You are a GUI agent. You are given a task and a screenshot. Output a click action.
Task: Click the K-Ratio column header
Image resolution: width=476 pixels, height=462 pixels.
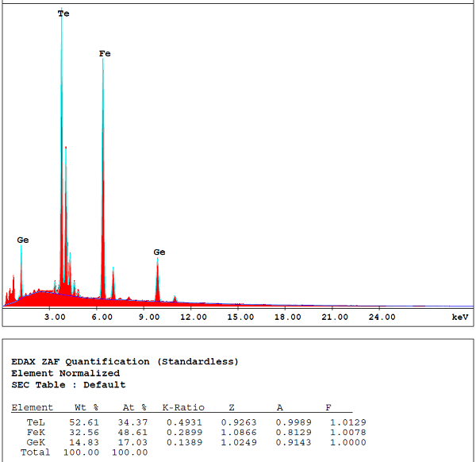pyautogui.click(x=183, y=408)
